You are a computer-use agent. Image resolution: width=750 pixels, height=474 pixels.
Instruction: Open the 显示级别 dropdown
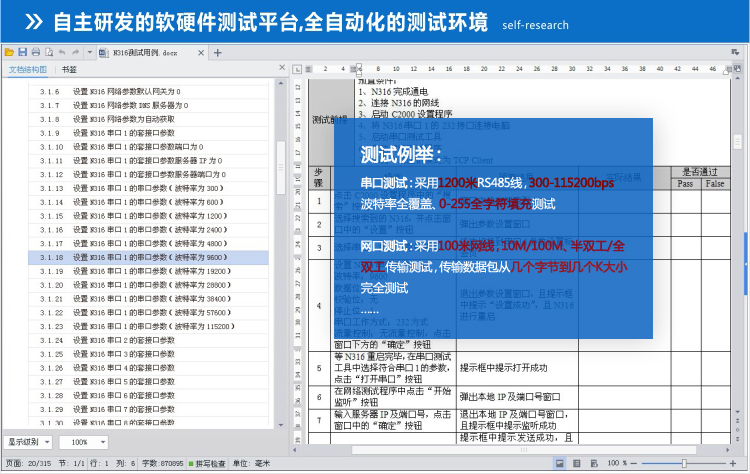pos(29,441)
